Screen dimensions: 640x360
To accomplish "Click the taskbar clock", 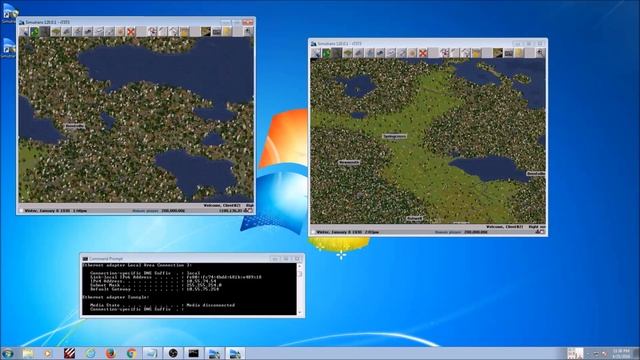I will [x=621, y=353].
